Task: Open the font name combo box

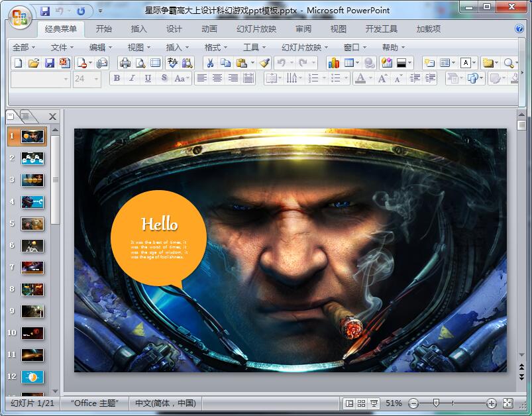Action: (x=40, y=79)
